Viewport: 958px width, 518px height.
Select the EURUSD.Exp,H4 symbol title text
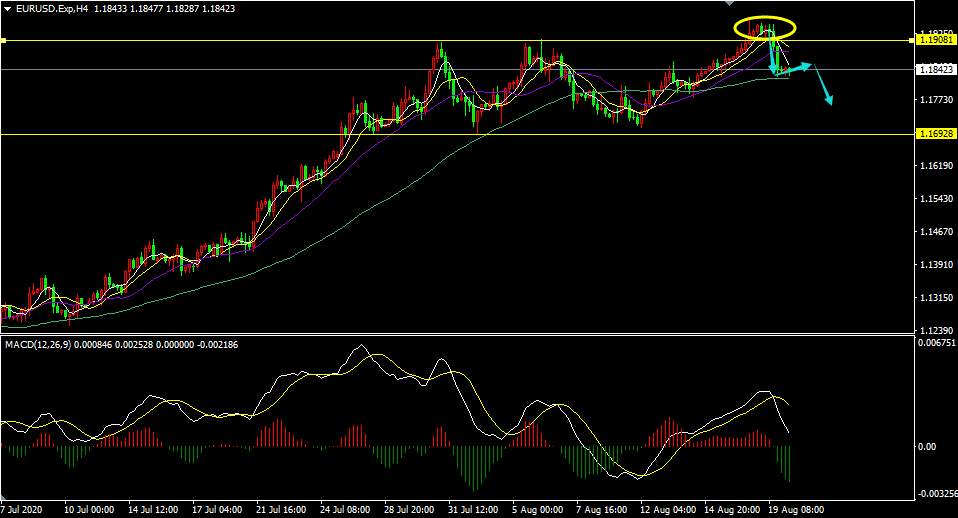pyautogui.click(x=52, y=9)
